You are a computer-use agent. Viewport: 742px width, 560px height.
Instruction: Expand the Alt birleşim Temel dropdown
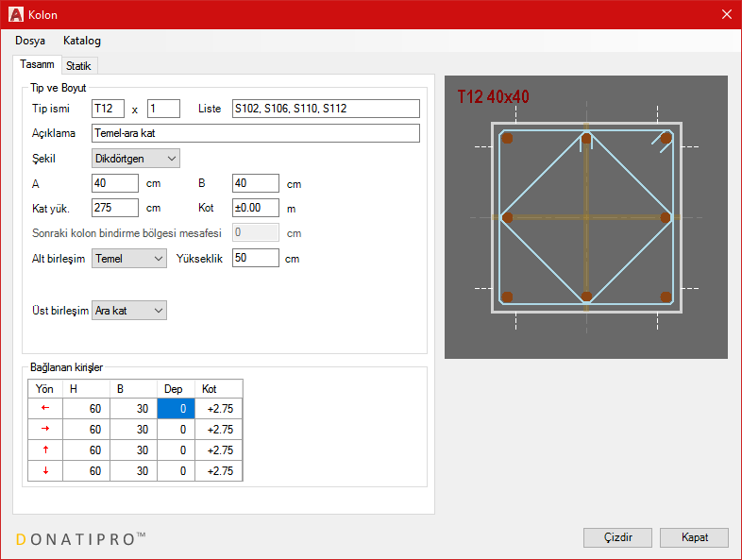coord(128,259)
